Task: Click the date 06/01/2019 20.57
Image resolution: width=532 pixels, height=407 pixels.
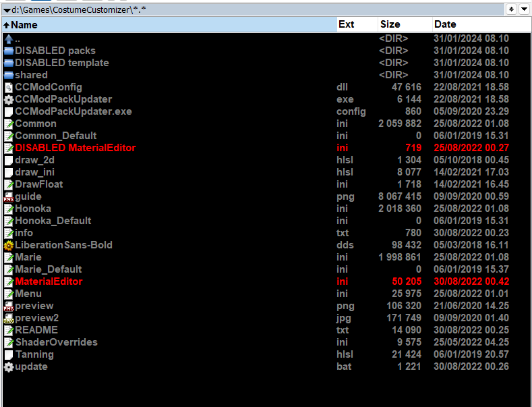Action: click(471, 354)
